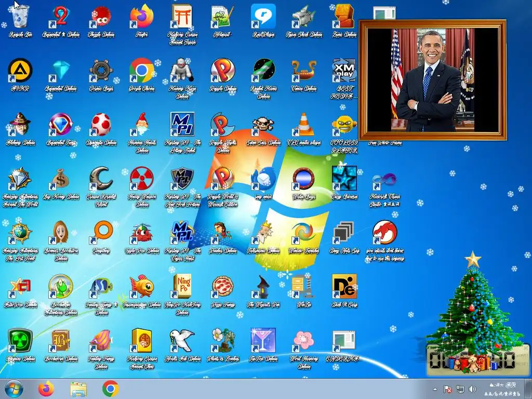Select the Tip Top Deluxe cocktail glass icon
Image resolution: width=532 pixels, height=399 pixels.
[263, 340]
